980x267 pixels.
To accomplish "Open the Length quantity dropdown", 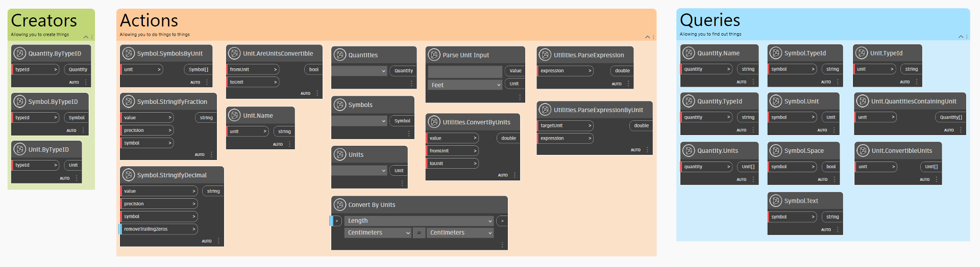I will 419,221.
